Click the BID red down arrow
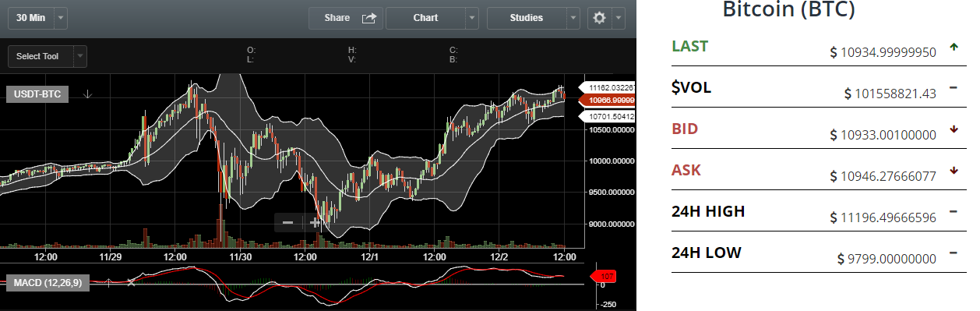980x311 pixels. point(954,129)
